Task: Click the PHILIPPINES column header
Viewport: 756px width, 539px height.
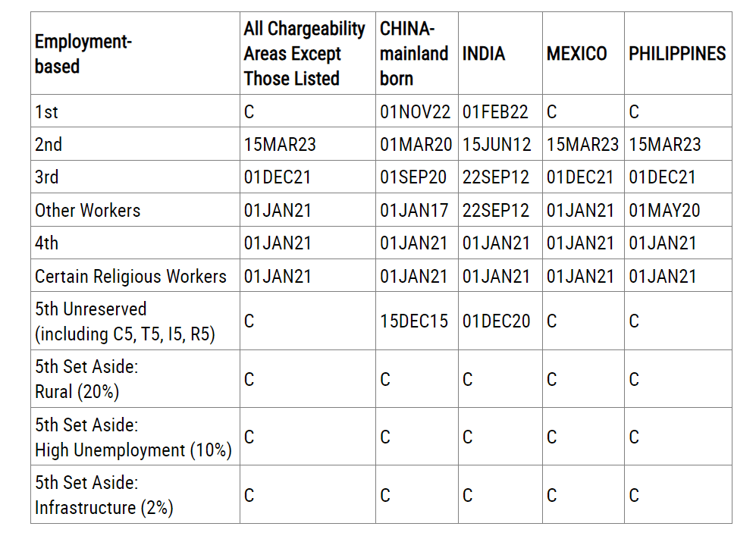Action: pyautogui.click(x=676, y=54)
